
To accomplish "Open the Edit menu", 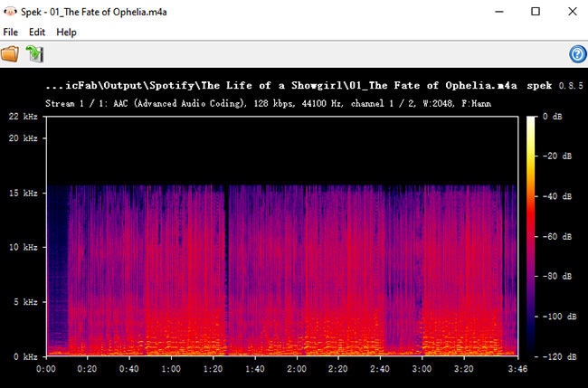I will click(x=37, y=33).
